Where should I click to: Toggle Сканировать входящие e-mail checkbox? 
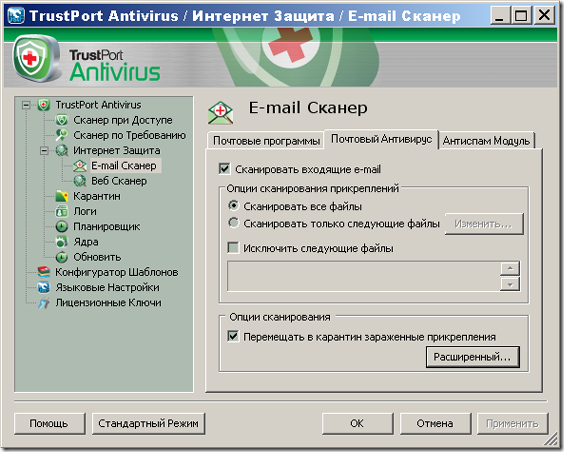coord(224,169)
